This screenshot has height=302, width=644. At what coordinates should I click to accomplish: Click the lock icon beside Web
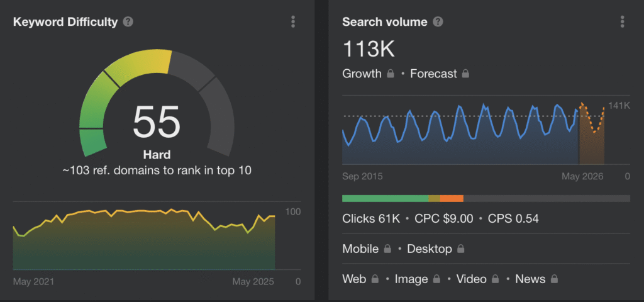coord(375,279)
